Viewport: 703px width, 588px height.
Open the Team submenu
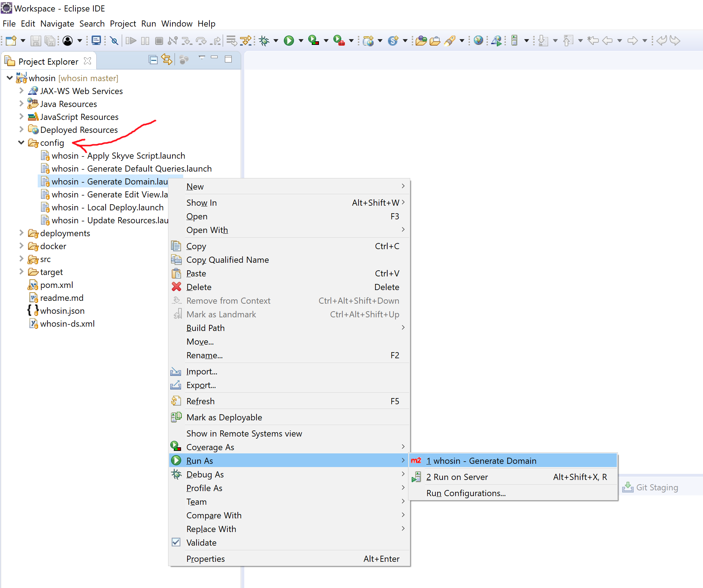pyautogui.click(x=289, y=501)
